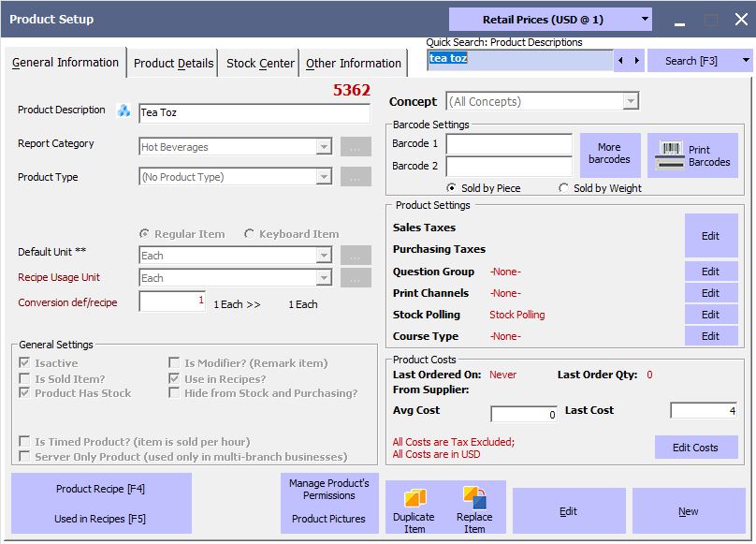The width and height of the screenshot is (756, 544).
Task: Select the Sold by Piece radio button
Action: coord(451,188)
